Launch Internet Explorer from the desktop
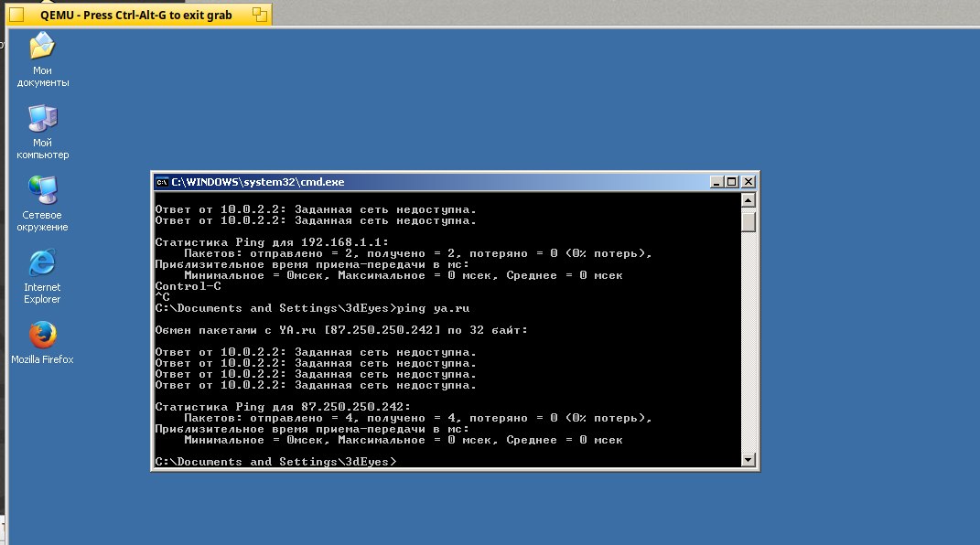980x545 pixels. (42, 276)
